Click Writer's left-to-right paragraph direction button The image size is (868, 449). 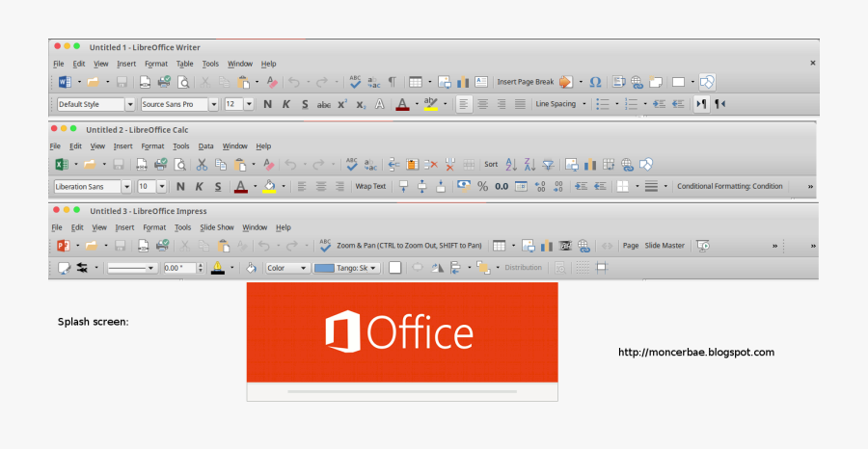pyautogui.click(x=701, y=104)
